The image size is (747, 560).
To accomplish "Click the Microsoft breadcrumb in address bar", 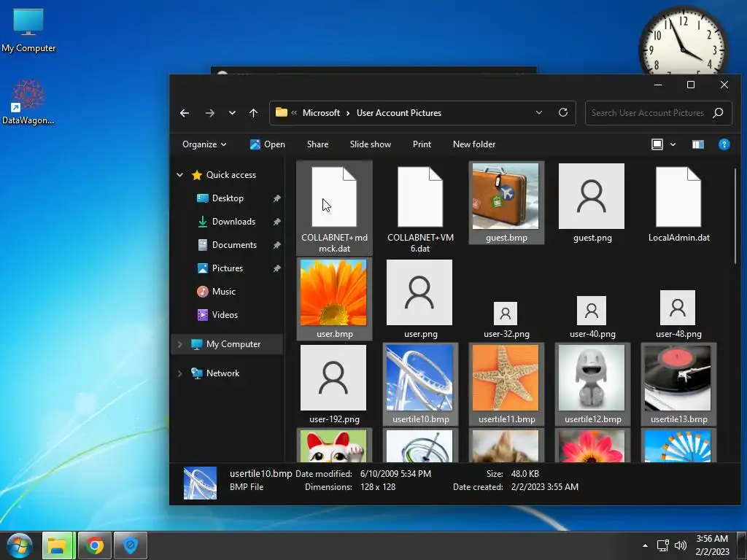I will coord(321,113).
